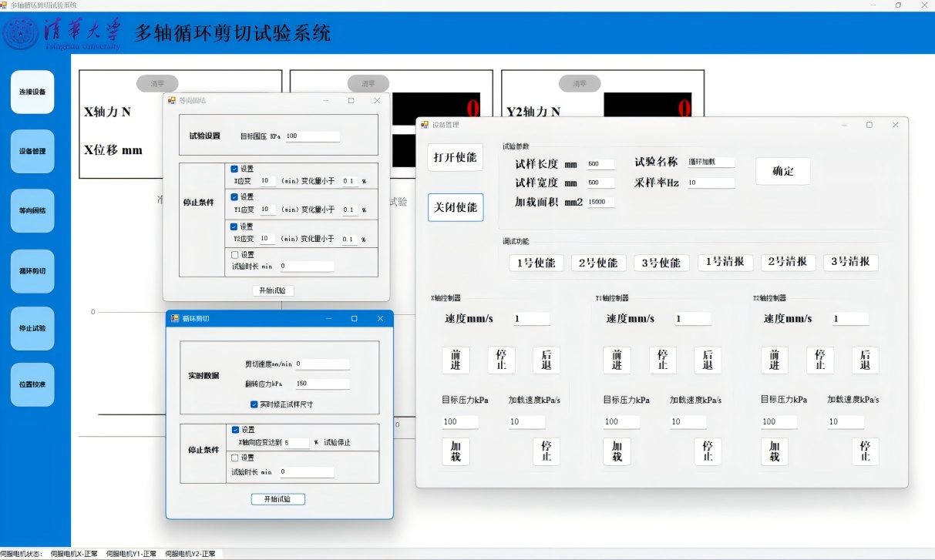The width and height of the screenshot is (935, 560).
Task: Click 后退 under Y2轴控制器
Action: coord(865,360)
